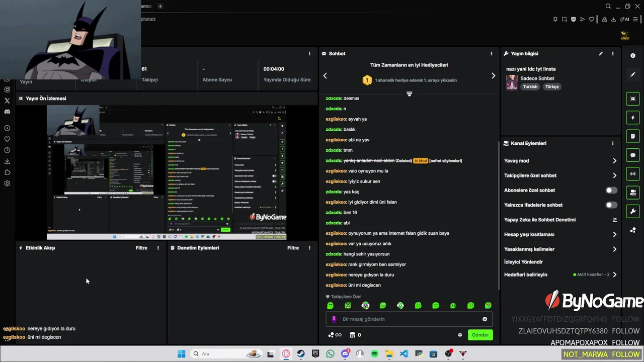Open X (Twitter) in the browser sidebar
The height and width of the screenshot is (362, 644).
7,101
